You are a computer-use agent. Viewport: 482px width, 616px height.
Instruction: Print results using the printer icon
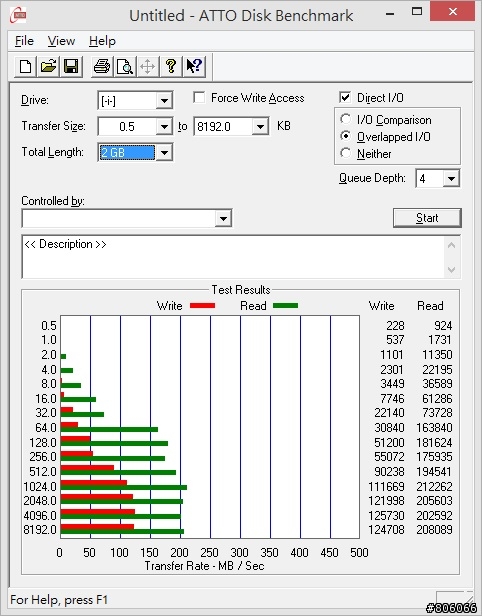pyautogui.click(x=102, y=66)
